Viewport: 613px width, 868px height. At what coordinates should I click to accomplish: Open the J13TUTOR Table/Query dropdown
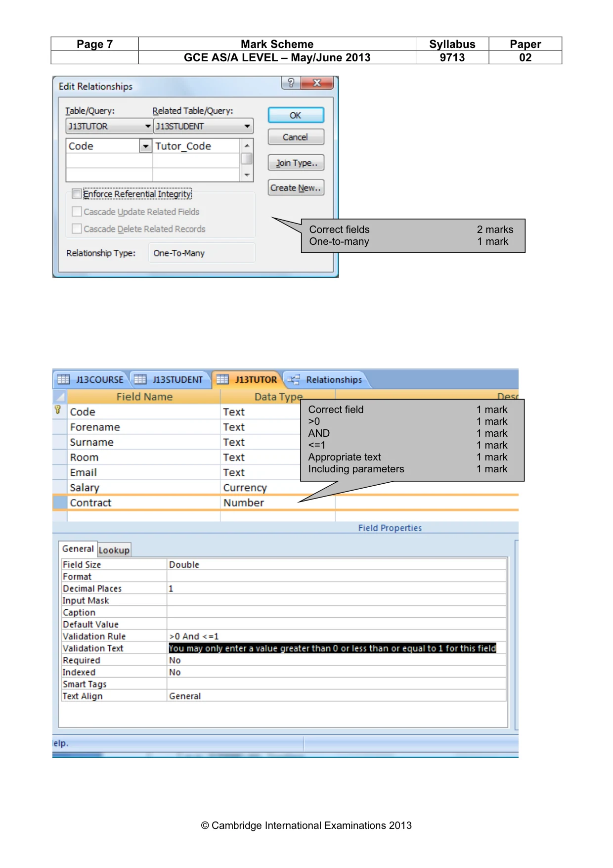click(147, 126)
